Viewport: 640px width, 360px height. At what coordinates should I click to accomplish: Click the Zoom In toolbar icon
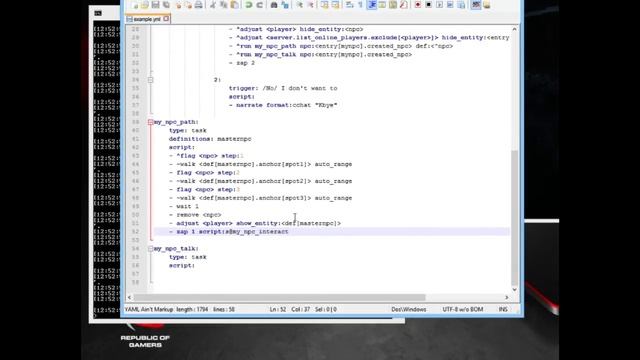[300, 5]
